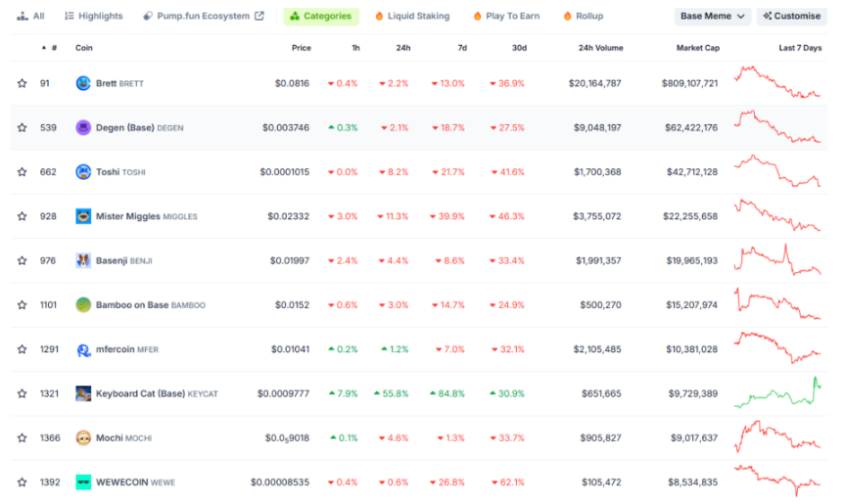The width and height of the screenshot is (844, 504).
Task: Click the mfercoin logo
Action: (x=83, y=349)
